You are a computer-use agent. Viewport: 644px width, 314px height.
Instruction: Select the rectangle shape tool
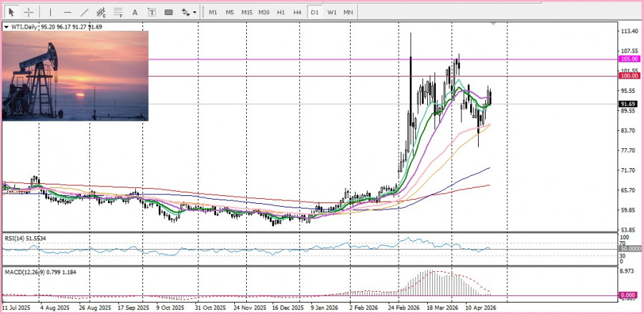(x=169, y=12)
